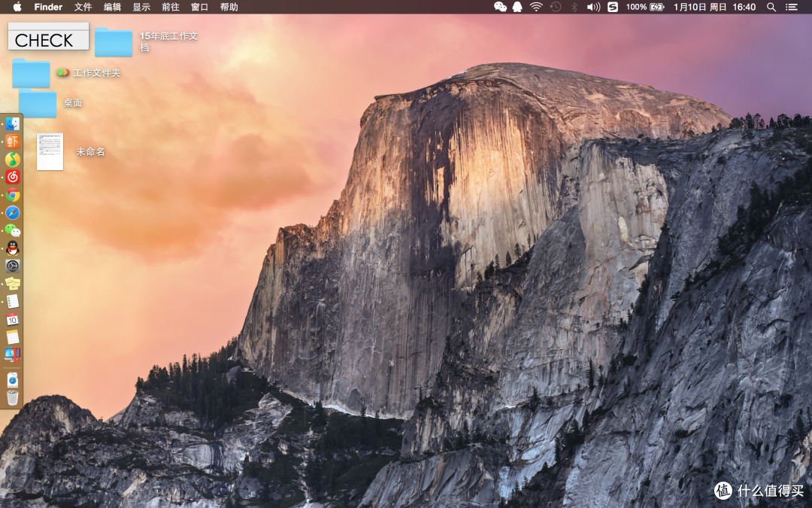
Task: Open the Trash in the Dock
Action: coord(13,397)
